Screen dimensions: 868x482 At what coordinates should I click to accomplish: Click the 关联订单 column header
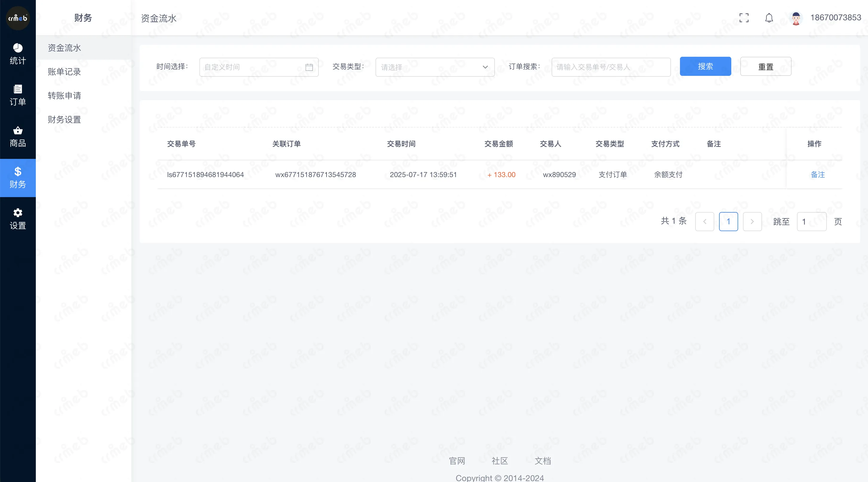[x=287, y=144]
